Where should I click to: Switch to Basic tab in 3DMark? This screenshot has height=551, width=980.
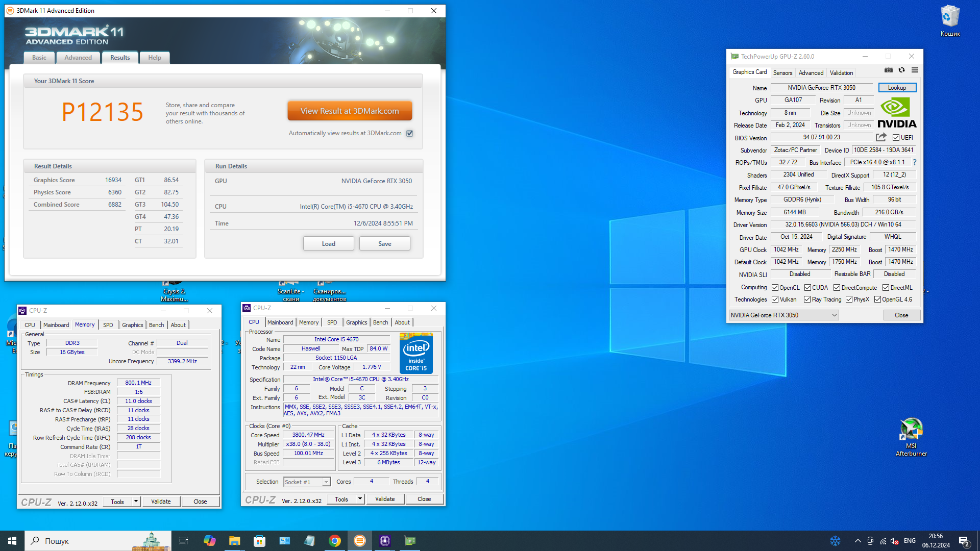click(x=39, y=58)
